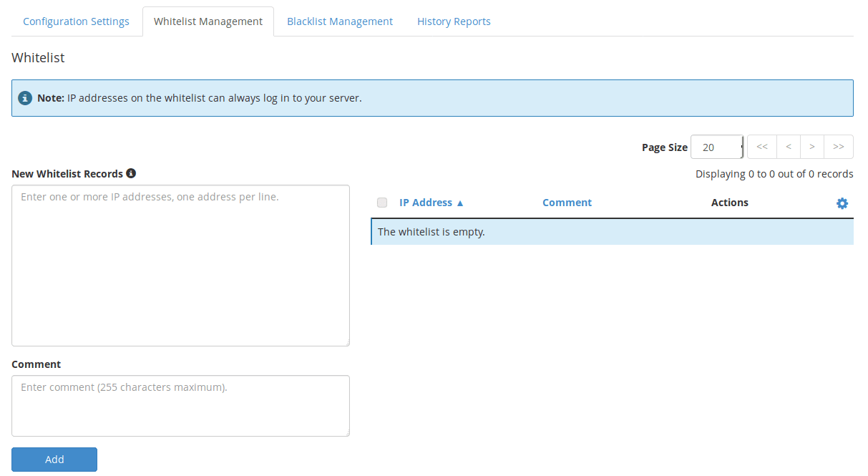Open the Blacklist Management tab
Image resolution: width=868 pixels, height=476 pixels.
(x=340, y=21)
